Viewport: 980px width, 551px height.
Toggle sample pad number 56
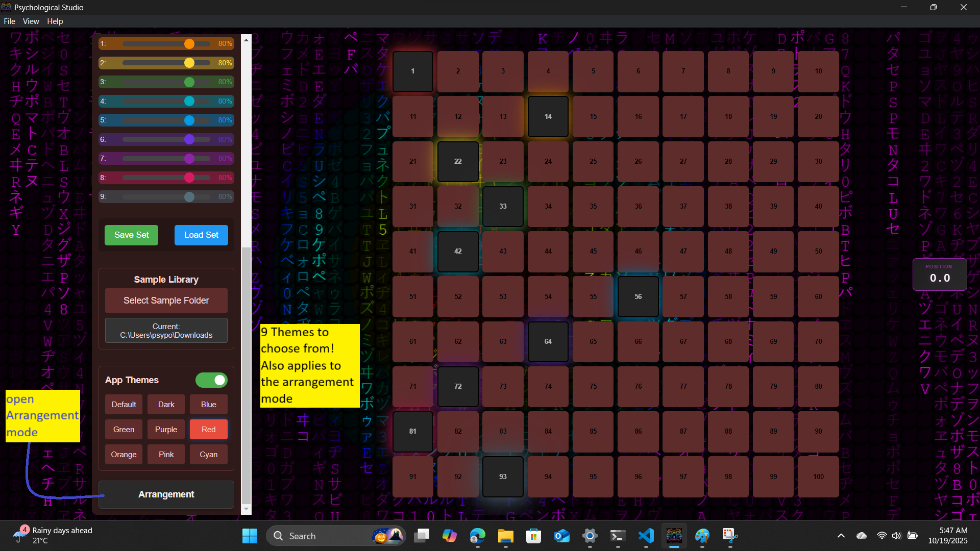pos(638,296)
